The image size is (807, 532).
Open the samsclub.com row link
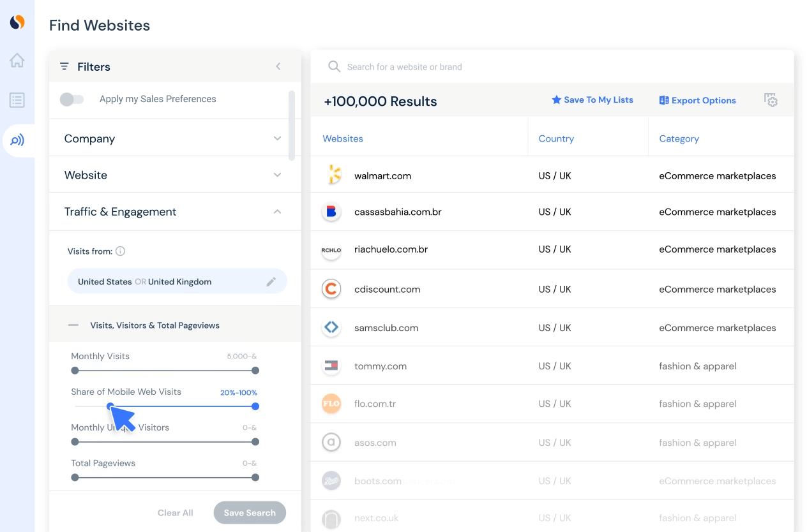pos(386,328)
